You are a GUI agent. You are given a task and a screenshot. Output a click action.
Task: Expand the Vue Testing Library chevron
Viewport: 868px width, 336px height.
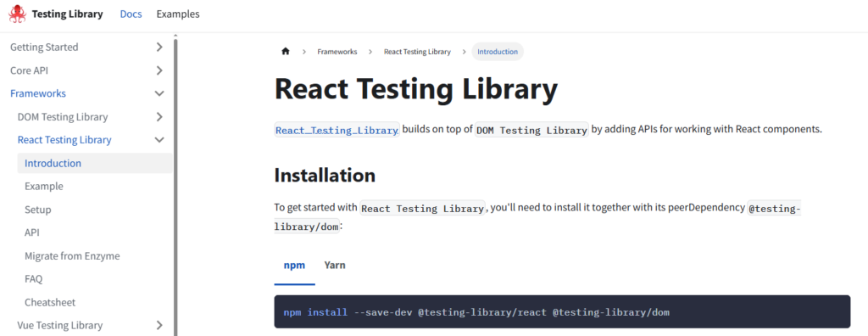pyautogui.click(x=159, y=326)
